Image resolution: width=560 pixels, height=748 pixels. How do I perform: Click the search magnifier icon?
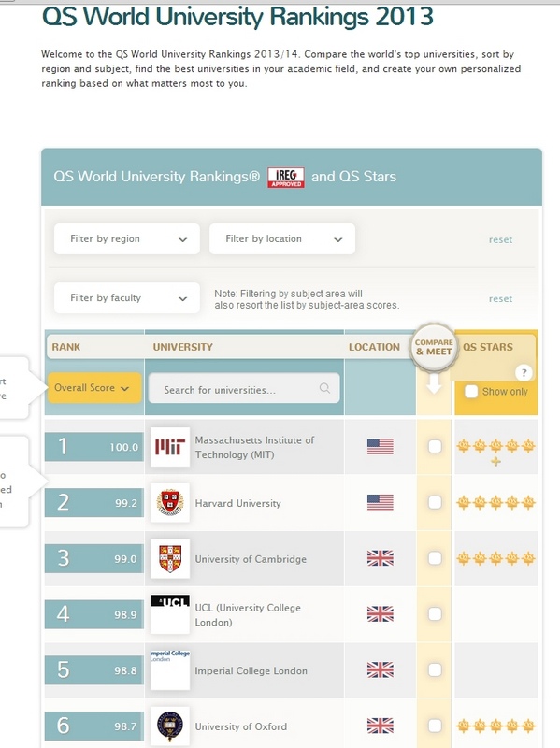324,388
